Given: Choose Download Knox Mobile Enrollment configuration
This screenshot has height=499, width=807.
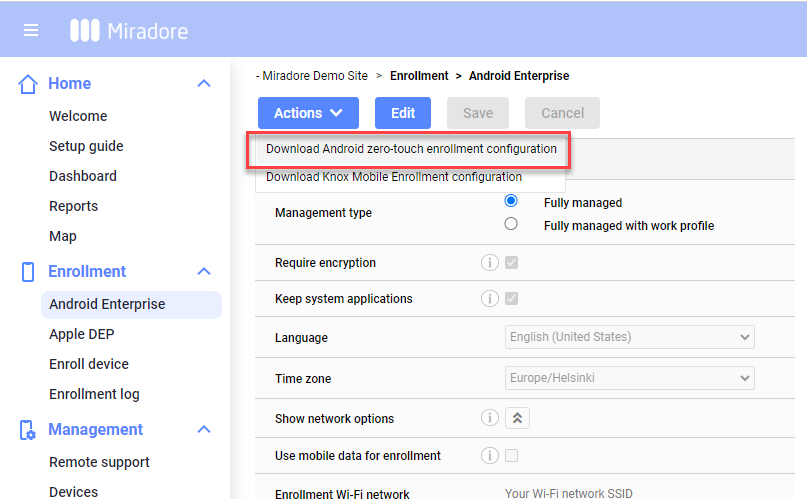Looking at the screenshot, I should pyautogui.click(x=394, y=177).
